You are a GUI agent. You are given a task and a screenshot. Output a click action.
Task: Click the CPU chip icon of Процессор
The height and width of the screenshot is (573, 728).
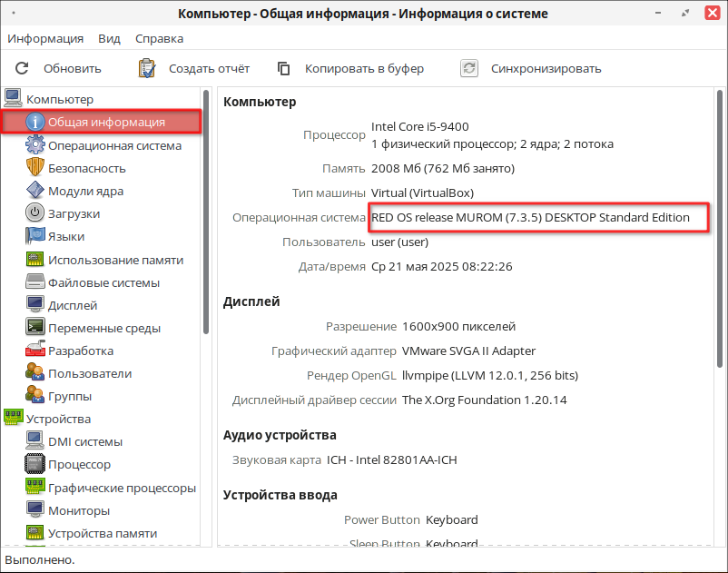click(34, 464)
